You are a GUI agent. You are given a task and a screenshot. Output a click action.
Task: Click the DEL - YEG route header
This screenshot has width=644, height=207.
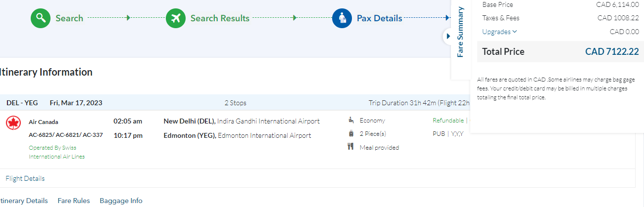coord(22,103)
